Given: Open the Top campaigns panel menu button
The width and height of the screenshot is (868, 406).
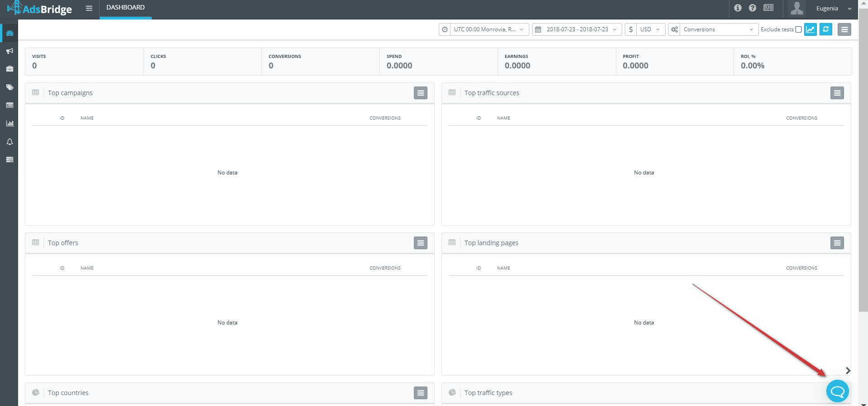Looking at the screenshot, I should click(x=420, y=93).
